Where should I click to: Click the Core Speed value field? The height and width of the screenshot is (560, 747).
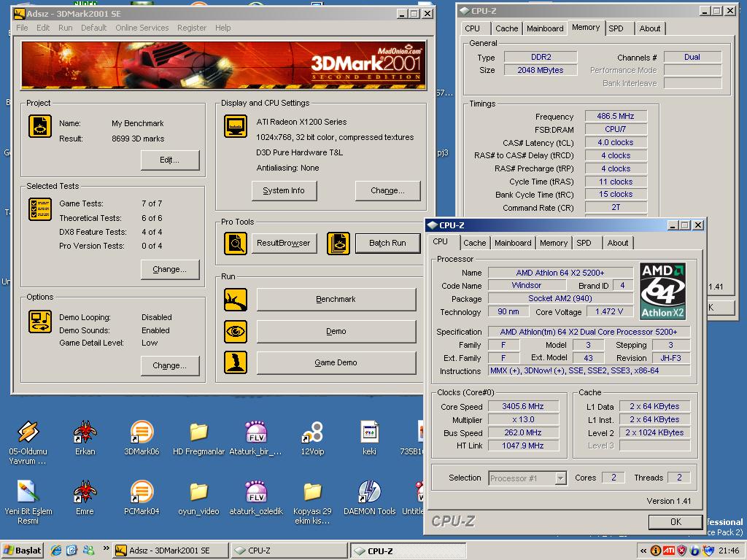pos(522,407)
